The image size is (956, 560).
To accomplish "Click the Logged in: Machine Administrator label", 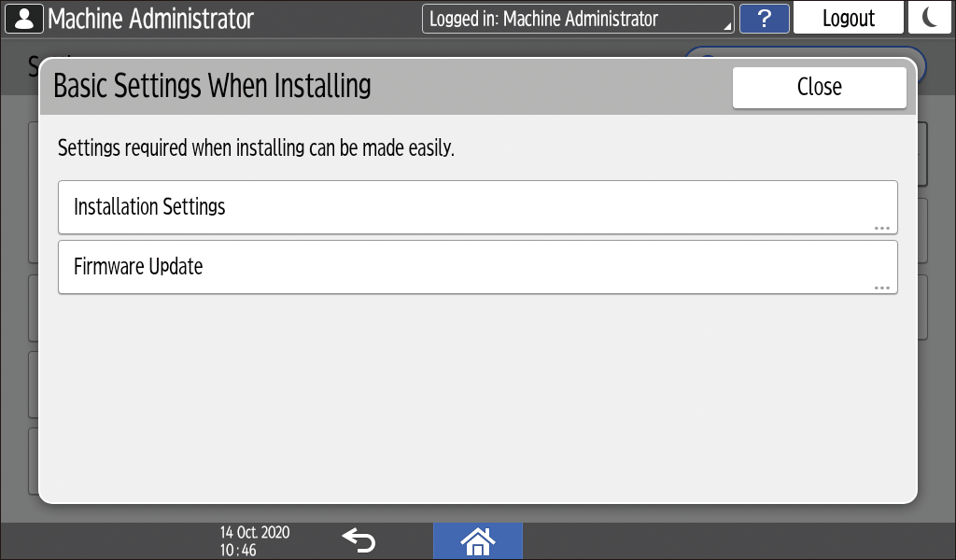I will click(543, 19).
